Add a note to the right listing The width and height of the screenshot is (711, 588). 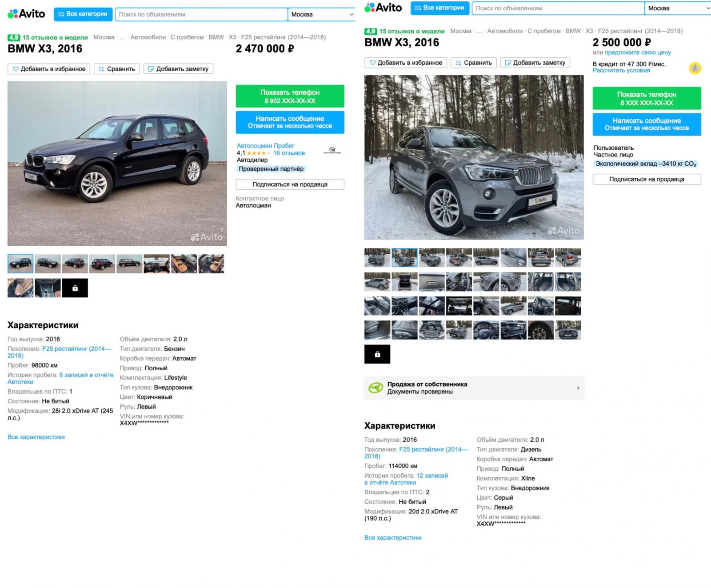point(535,63)
